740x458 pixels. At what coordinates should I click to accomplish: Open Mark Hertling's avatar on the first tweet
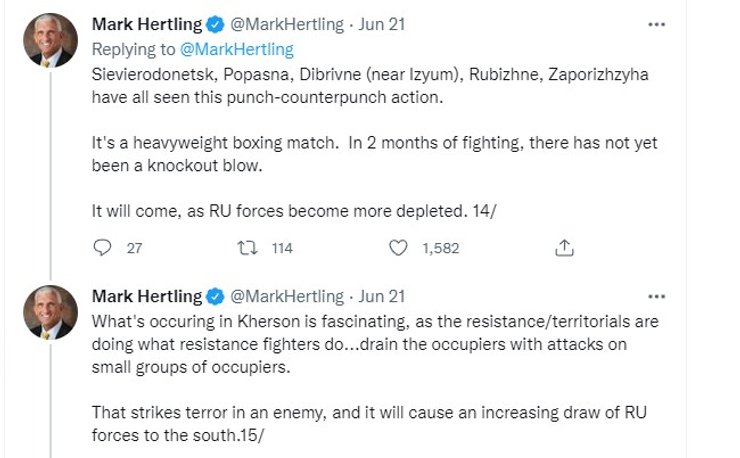click(50, 41)
